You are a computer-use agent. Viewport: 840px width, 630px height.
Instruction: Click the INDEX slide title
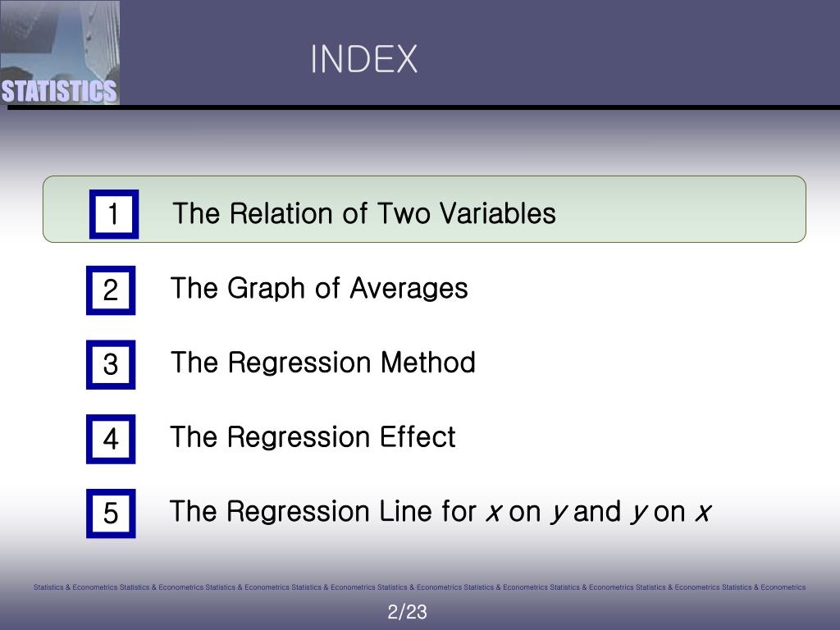(x=364, y=59)
